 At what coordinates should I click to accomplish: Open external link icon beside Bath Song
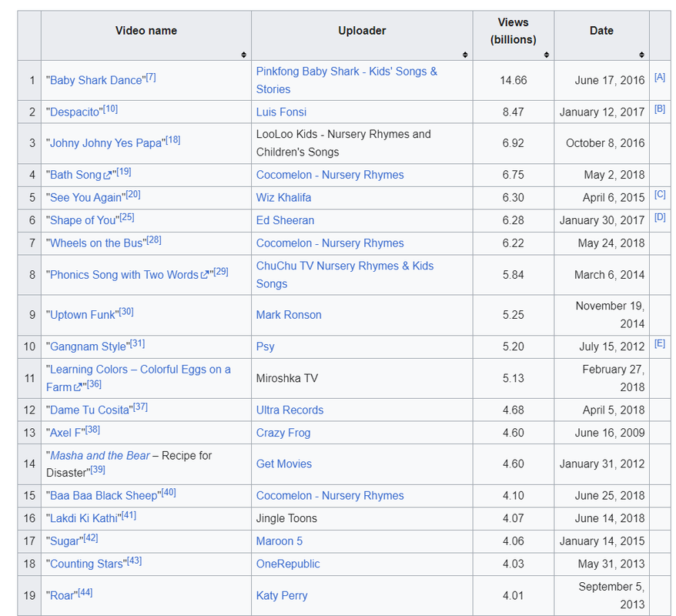pyautogui.click(x=107, y=176)
